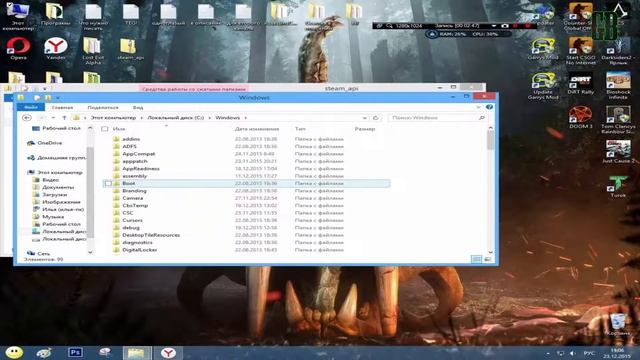This screenshot has width=640, height=360.
Task: Click the recorder camera screenshot icon
Action: (x=505, y=25)
